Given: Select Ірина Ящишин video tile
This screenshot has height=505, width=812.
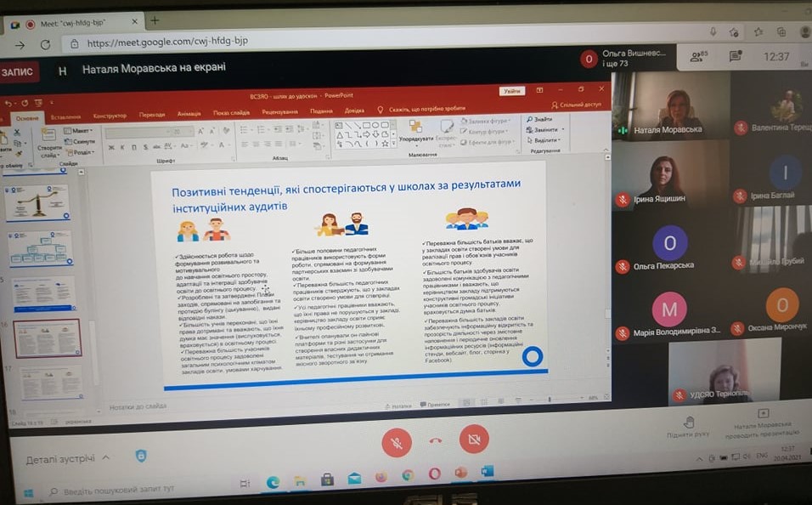Looking at the screenshot, I should [671, 175].
